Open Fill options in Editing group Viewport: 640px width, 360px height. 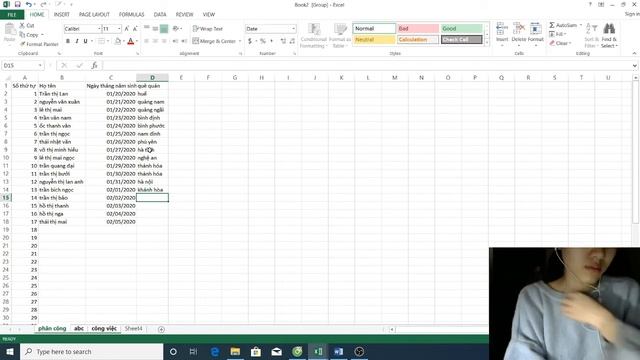pyautogui.click(x=558, y=34)
